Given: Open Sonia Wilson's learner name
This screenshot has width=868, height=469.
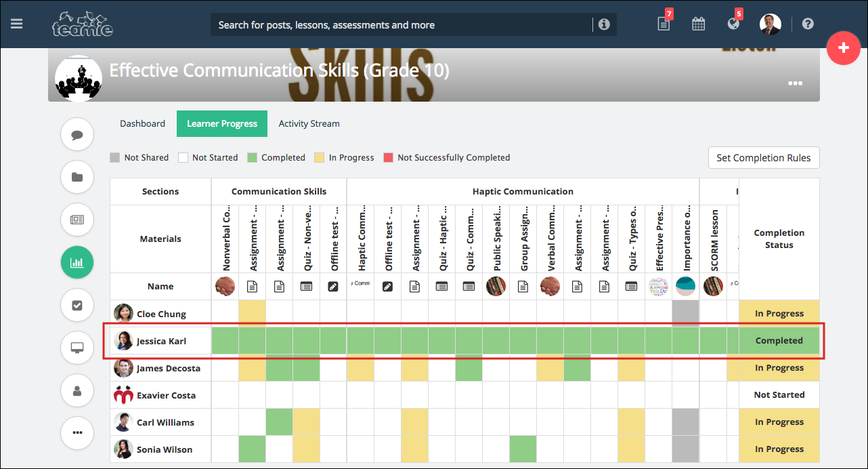Looking at the screenshot, I should pos(165,449).
